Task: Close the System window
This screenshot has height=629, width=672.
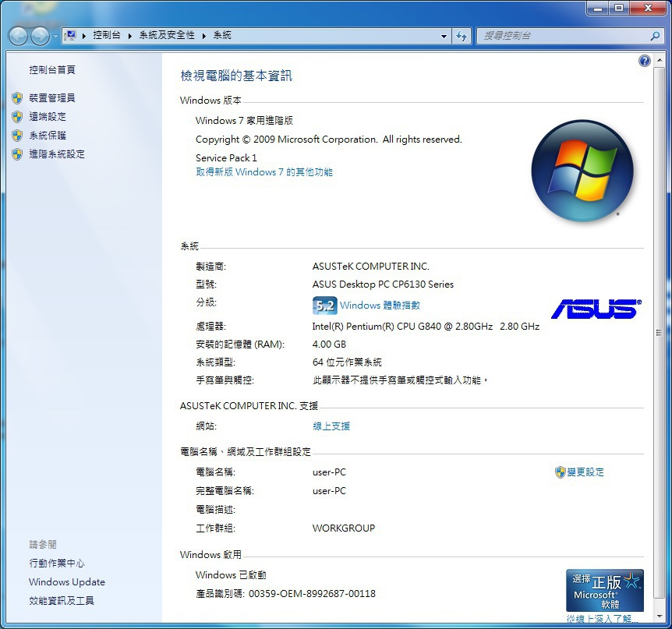Action: 648,8
